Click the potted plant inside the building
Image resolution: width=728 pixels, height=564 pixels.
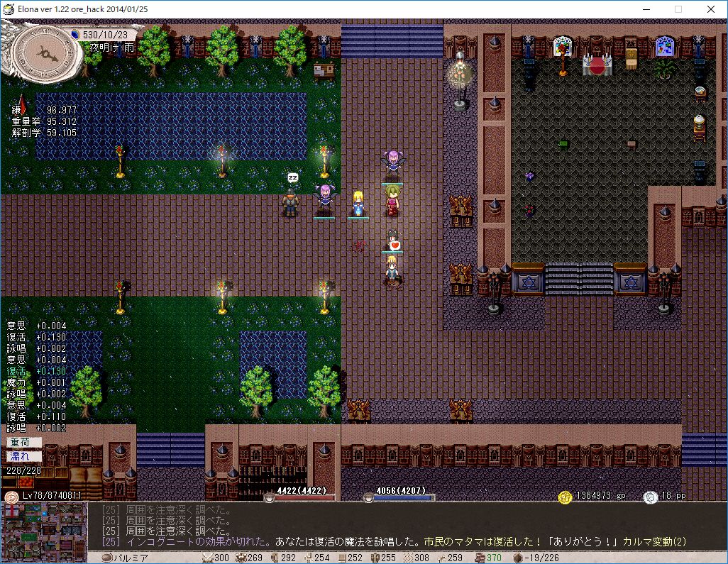[664, 69]
